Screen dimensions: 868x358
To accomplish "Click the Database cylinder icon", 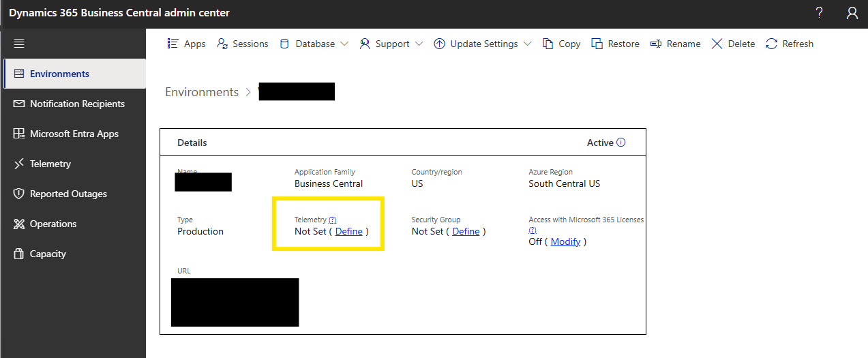I will 284,44.
